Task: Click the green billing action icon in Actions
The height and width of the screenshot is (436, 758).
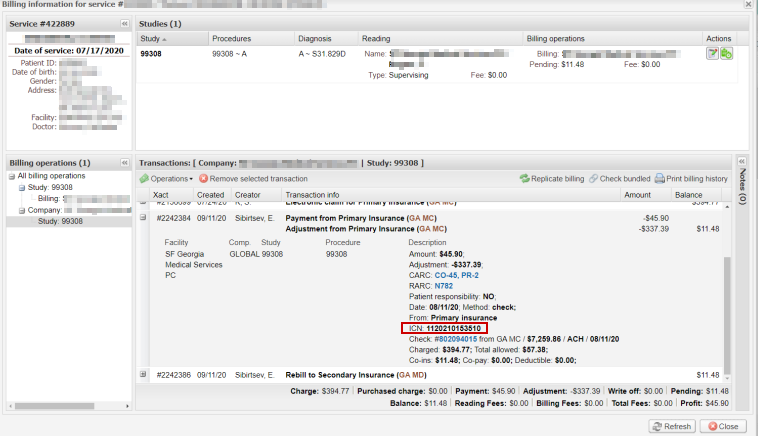Action: [727, 54]
